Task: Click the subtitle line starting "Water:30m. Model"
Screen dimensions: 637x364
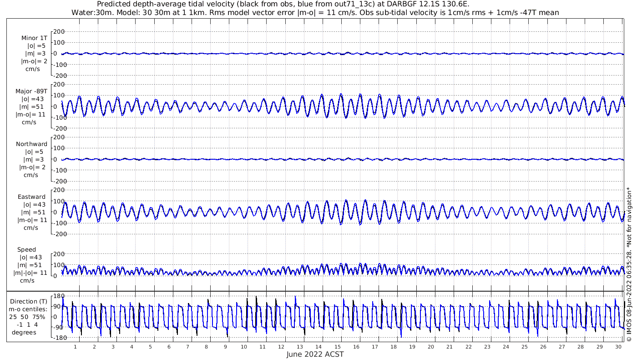Action: [315, 12]
